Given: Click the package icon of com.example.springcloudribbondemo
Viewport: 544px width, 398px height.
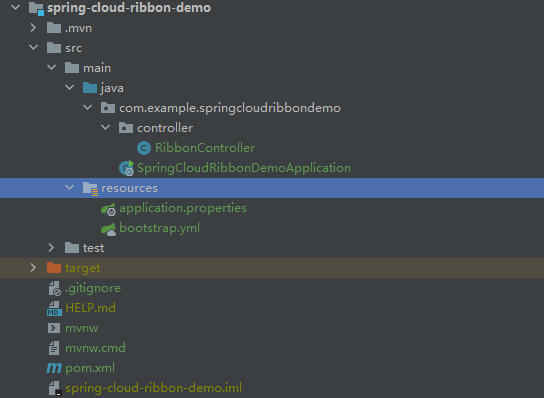Looking at the screenshot, I should (108, 108).
